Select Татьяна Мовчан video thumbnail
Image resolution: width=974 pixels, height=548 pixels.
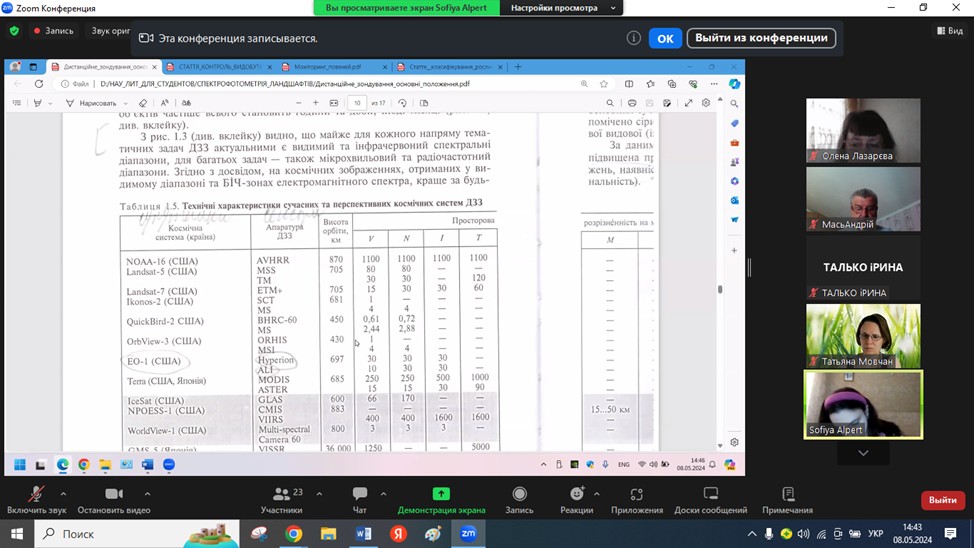click(863, 336)
